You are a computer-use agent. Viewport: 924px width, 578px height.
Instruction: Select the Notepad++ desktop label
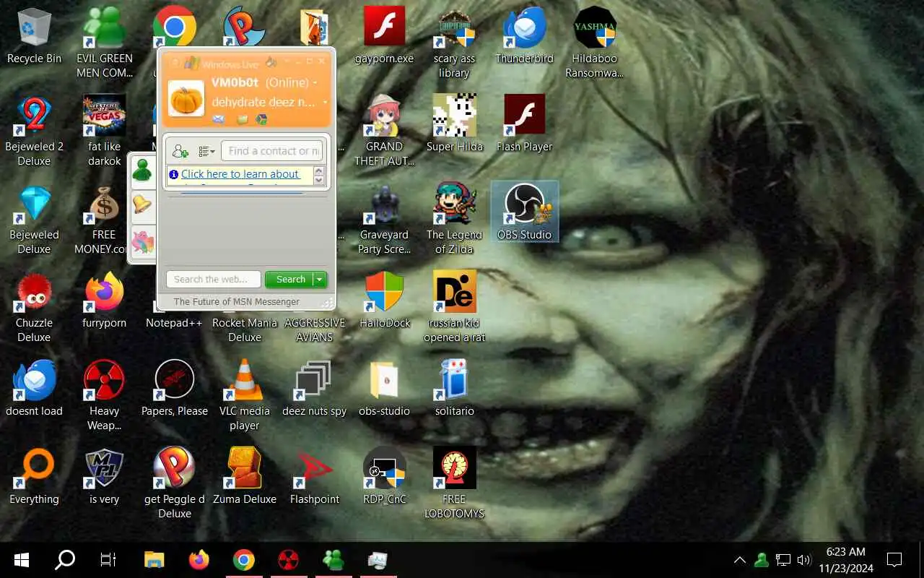tap(174, 323)
